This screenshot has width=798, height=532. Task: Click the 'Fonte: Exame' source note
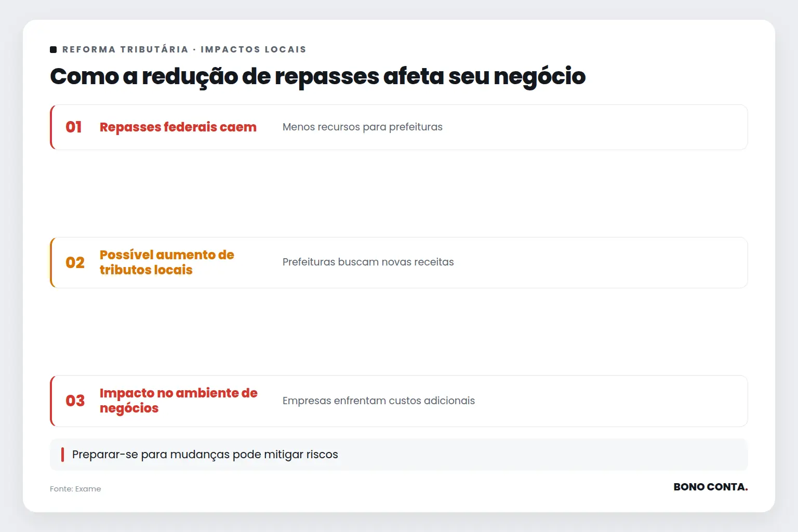coord(75,489)
